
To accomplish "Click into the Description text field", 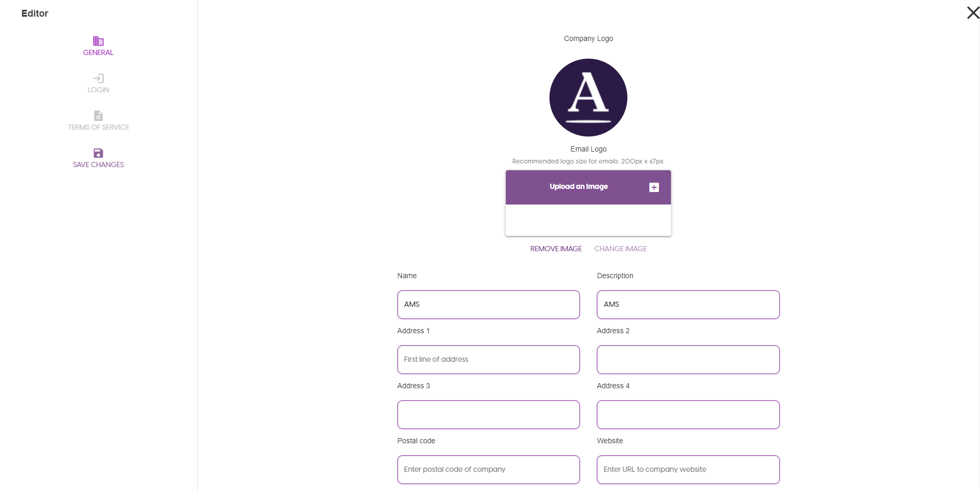I will click(688, 305).
